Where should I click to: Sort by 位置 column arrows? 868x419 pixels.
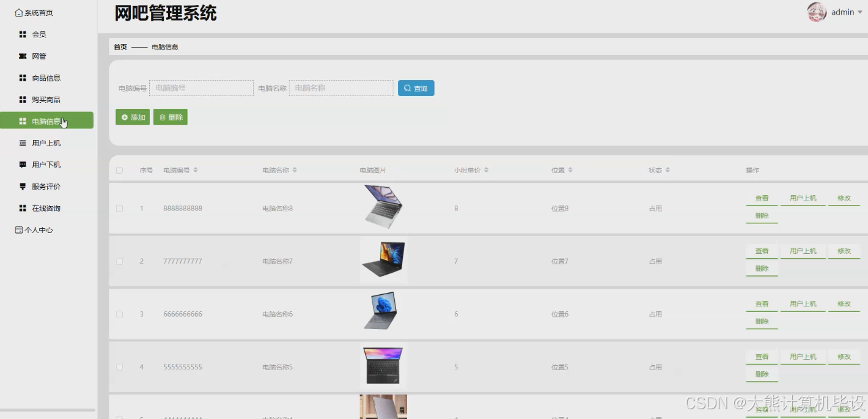click(570, 170)
